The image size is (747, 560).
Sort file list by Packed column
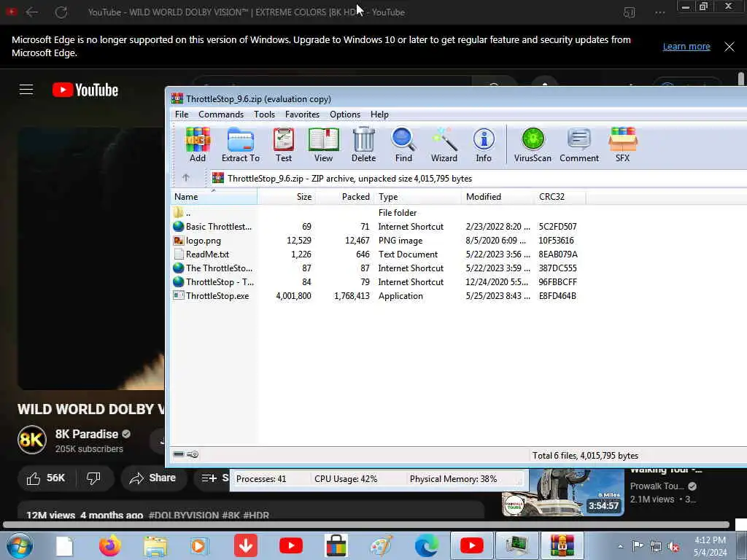(345, 197)
